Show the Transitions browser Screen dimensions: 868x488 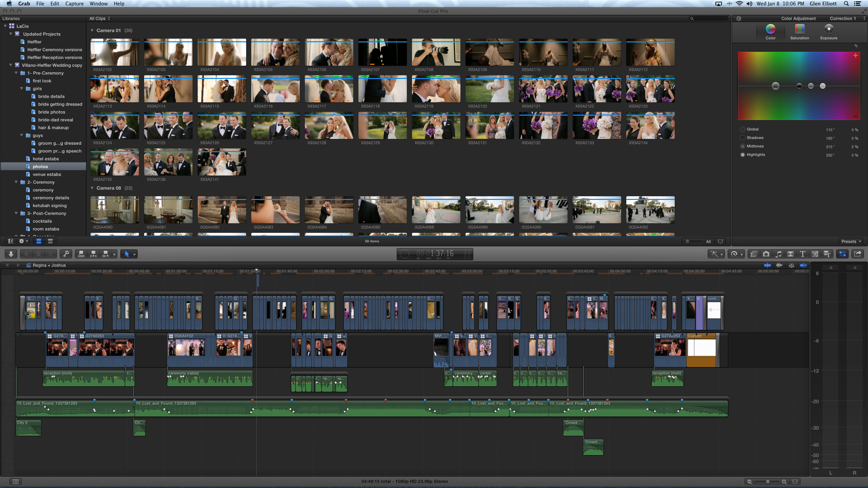(790, 254)
